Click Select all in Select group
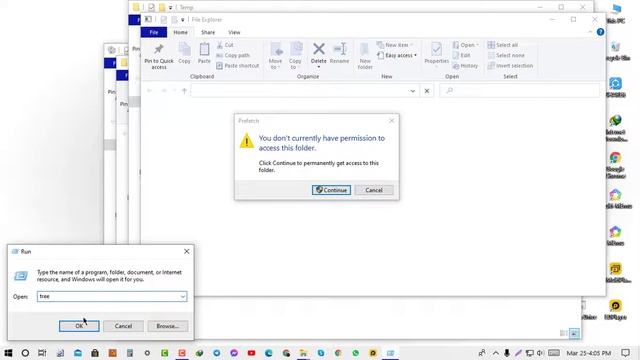Viewport: 640px width, 360px height. click(x=502, y=45)
